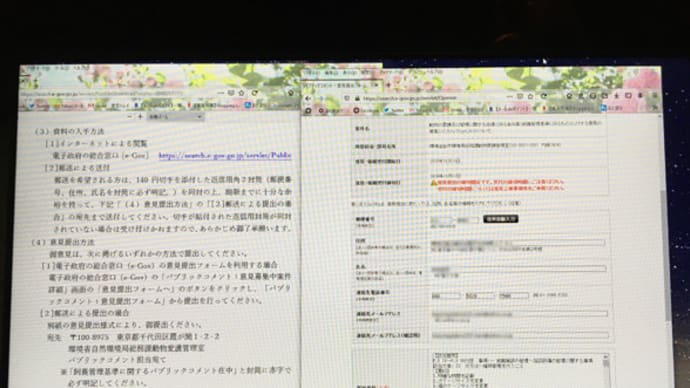Click into the 住所 address field
This screenshot has width=690, height=388.
pos(518,243)
